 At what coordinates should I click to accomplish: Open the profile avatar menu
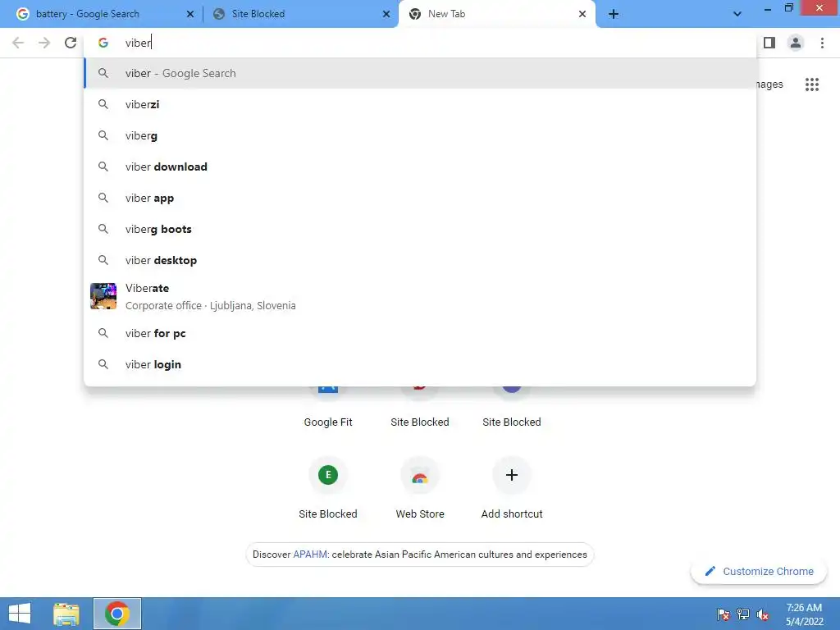click(796, 43)
